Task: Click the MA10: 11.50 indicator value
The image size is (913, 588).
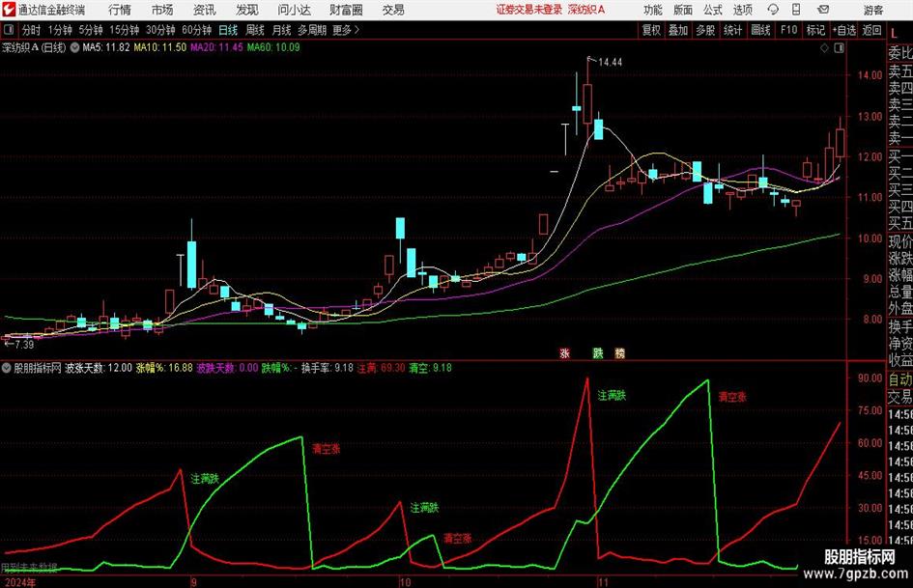Action: point(160,47)
